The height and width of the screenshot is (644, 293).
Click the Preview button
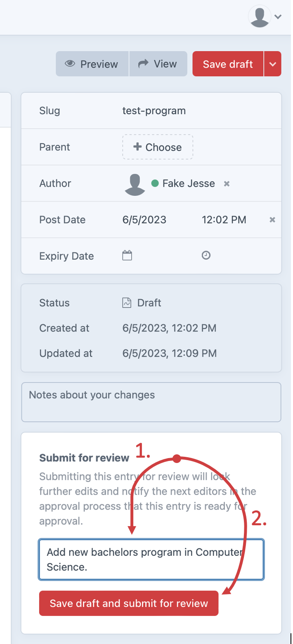pos(92,64)
